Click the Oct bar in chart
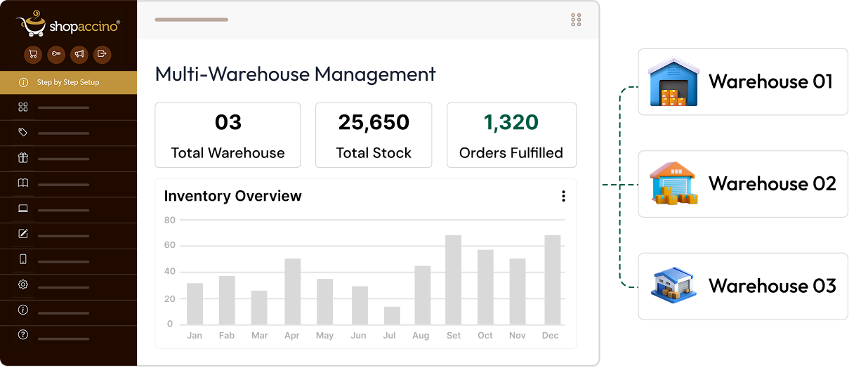The height and width of the screenshot is (368, 868). (x=485, y=287)
